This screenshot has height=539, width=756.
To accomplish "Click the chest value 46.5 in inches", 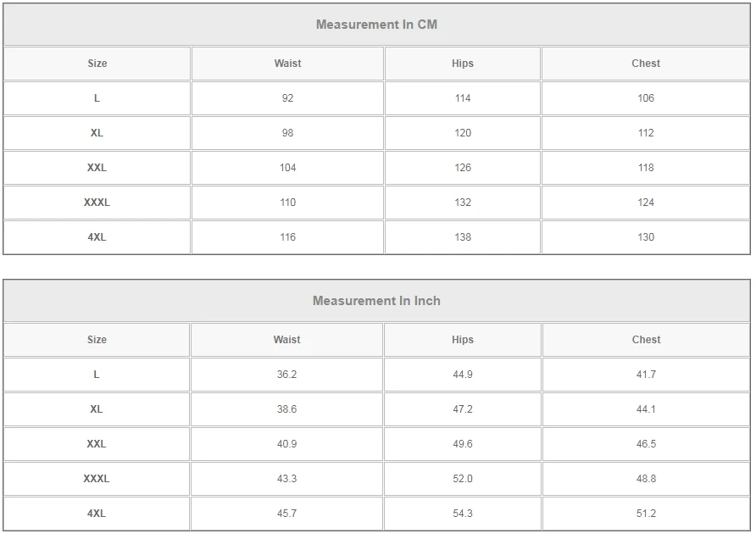I will click(x=646, y=444).
